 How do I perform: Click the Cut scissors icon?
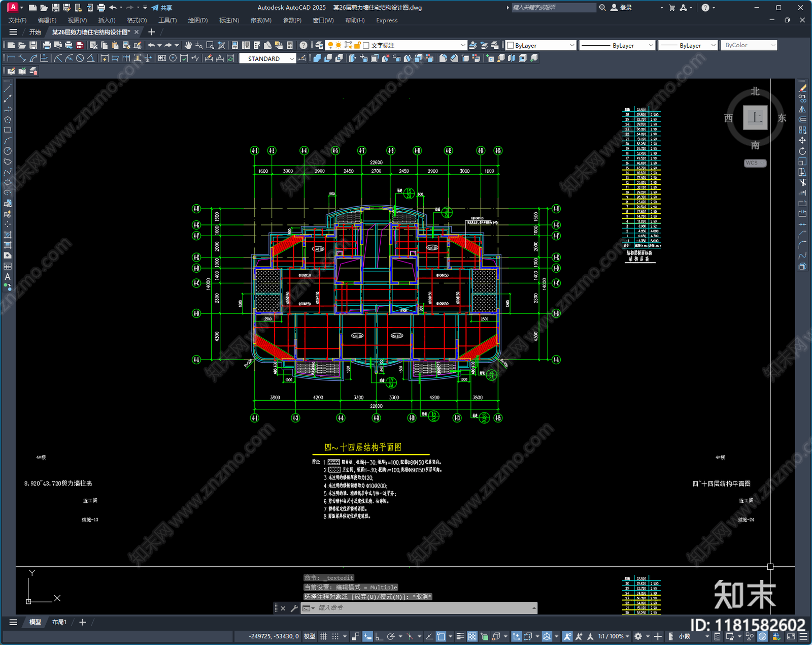[x=93, y=45]
